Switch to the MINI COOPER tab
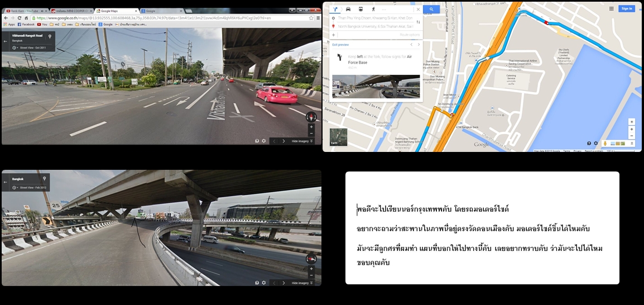Viewport: 644px width, 305px height. [x=71, y=11]
